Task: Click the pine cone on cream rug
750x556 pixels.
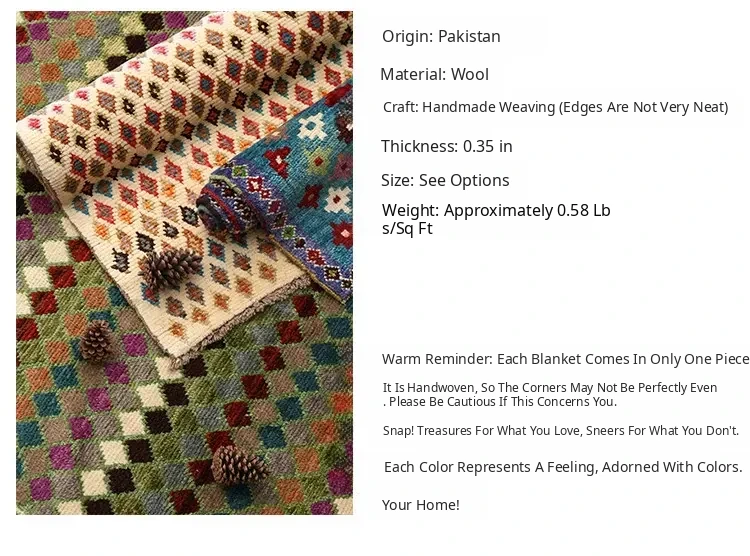Action: click(x=169, y=268)
